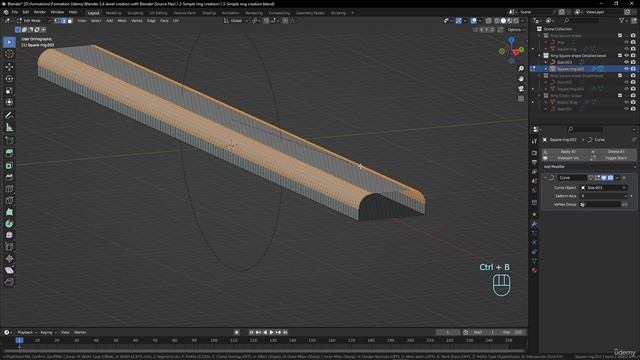
Task: Select the Transform tool
Action: point(9,102)
